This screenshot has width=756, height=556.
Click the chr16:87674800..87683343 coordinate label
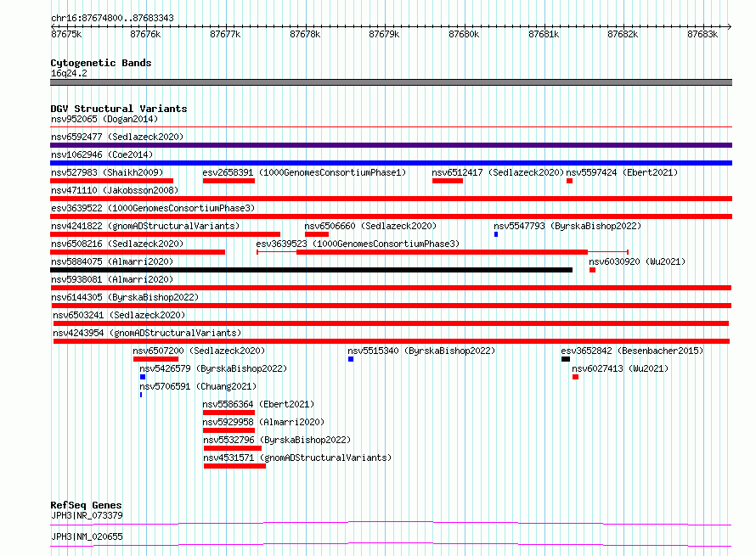pyautogui.click(x=112, y=18)
